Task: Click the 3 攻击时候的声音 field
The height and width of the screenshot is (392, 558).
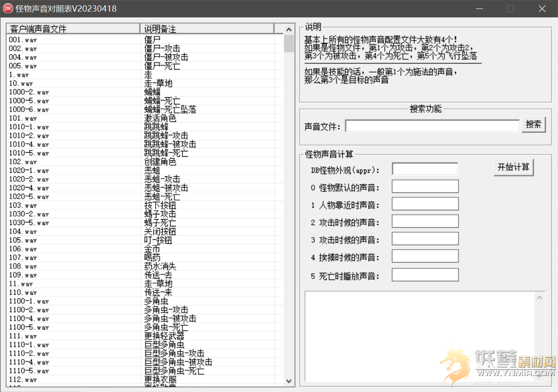Action: click(x=425, y=238)
